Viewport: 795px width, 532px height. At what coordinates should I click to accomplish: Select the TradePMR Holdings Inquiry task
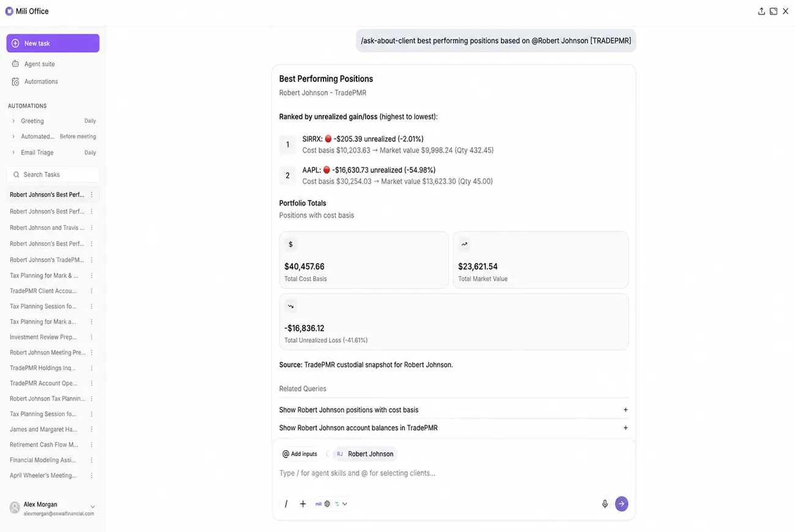pyautogui.click(x=43, y=368)
